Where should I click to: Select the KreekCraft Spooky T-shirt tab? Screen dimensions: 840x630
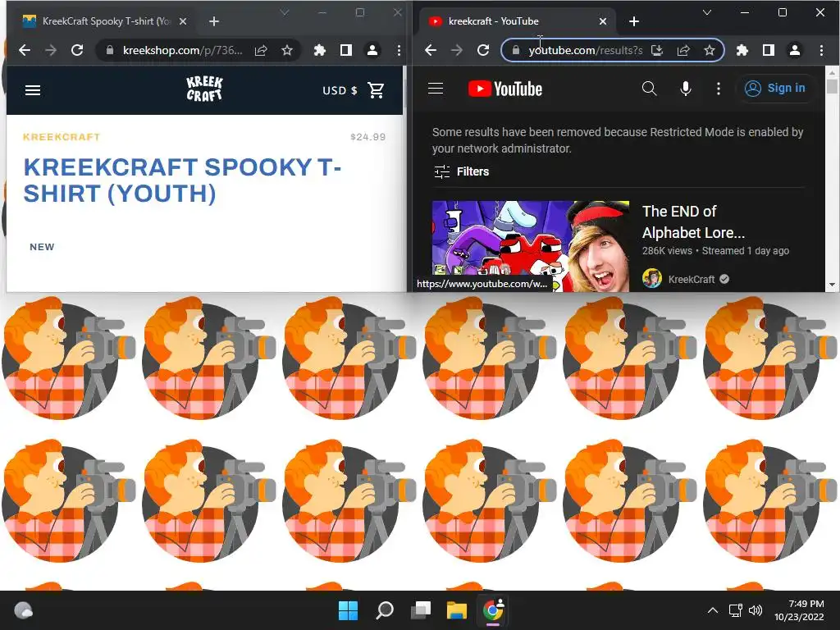point(104,21)
